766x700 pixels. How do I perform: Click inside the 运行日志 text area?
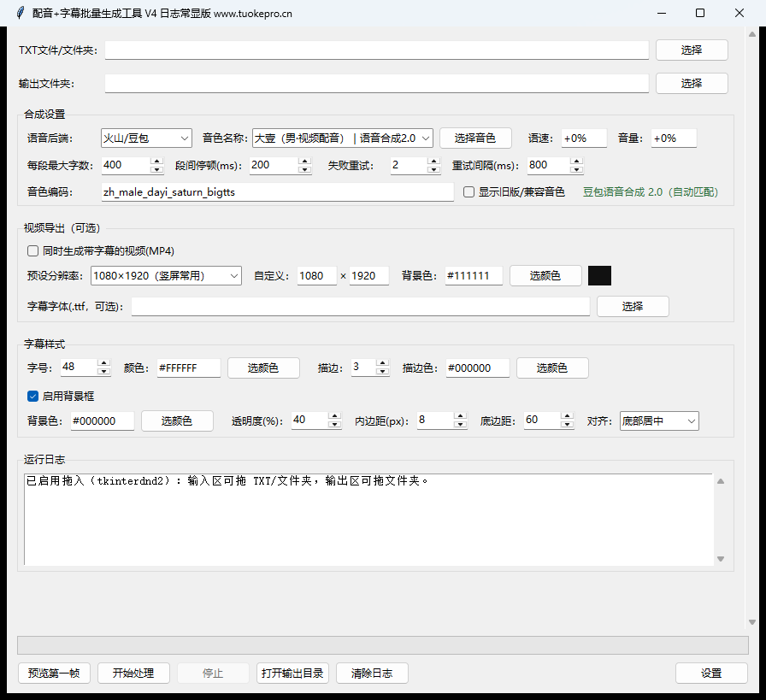pos(368,520)
